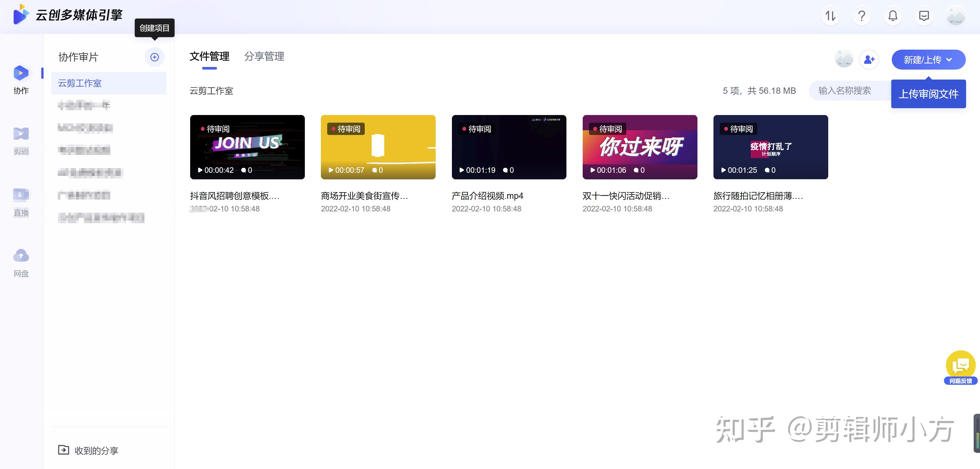The image size is (980, 469).
Task: Open the 产品介绍视频 dark thumbnail
Action: (509, 147)
